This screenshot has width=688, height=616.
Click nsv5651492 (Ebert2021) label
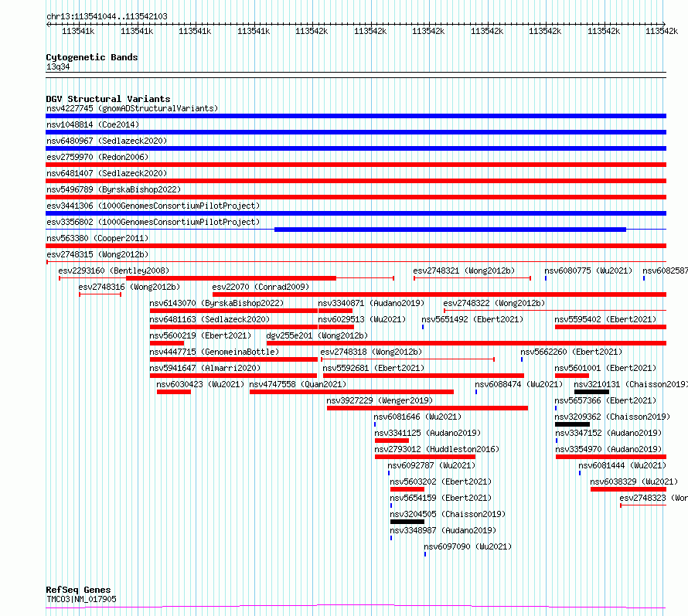click(472, 319)
